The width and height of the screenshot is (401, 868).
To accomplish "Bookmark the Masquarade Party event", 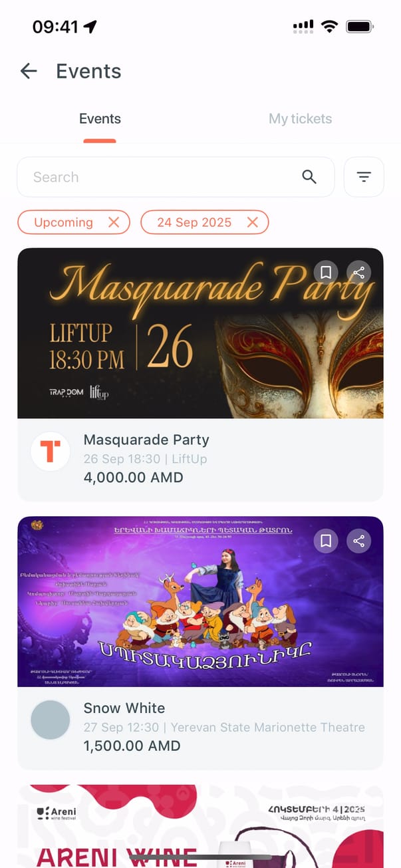I will click(x=326, y=273).
